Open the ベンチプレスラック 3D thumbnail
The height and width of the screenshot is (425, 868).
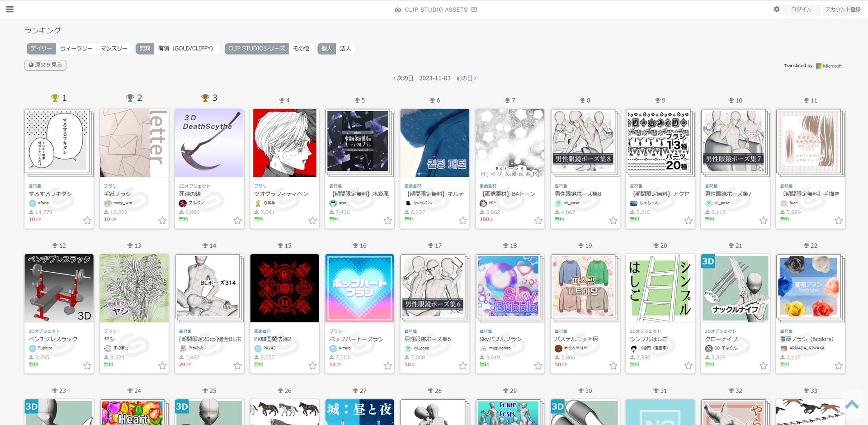click(x=59, y=288)
